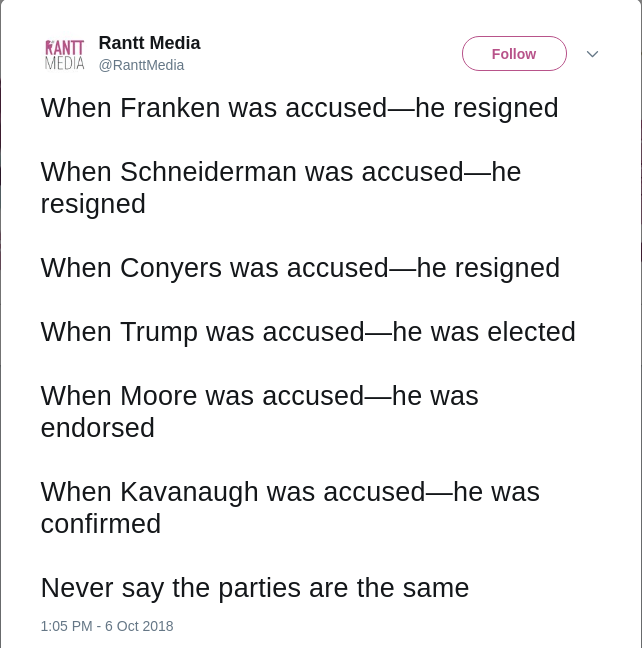Click the Trump was elected line

(x=308, y=332)
